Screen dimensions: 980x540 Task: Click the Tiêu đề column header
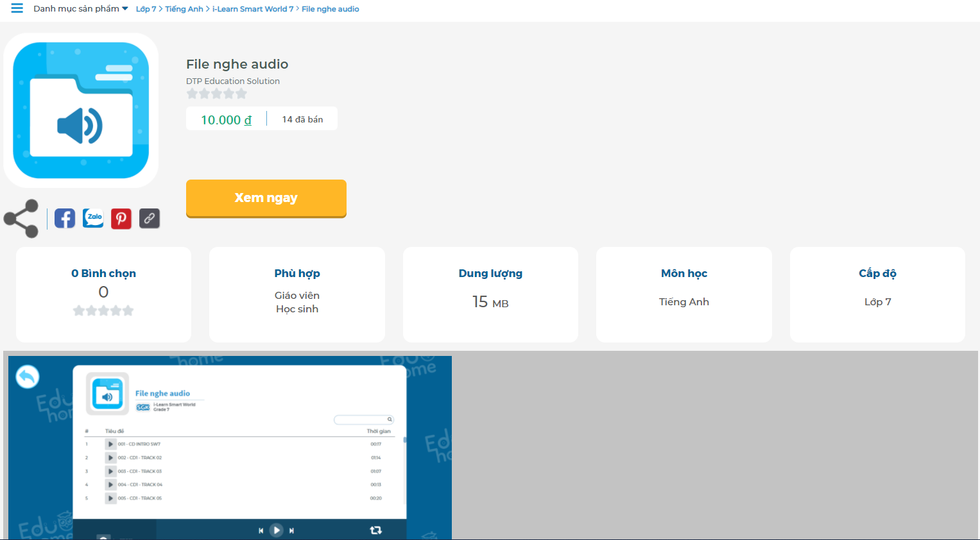point(114,431)
